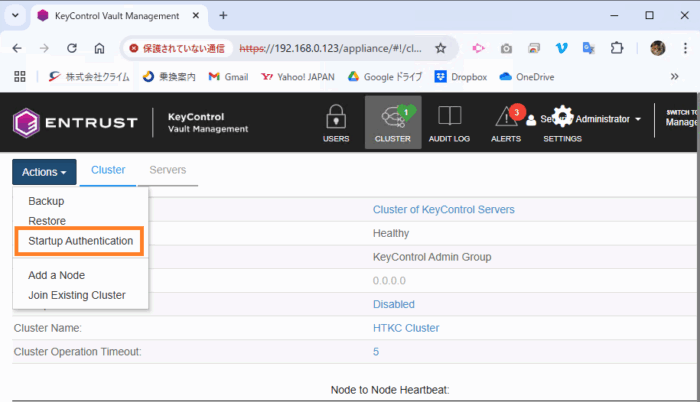700x402 pixels.
Task: Edit the HTKC Cluster name link
Action: coord(406,328)
